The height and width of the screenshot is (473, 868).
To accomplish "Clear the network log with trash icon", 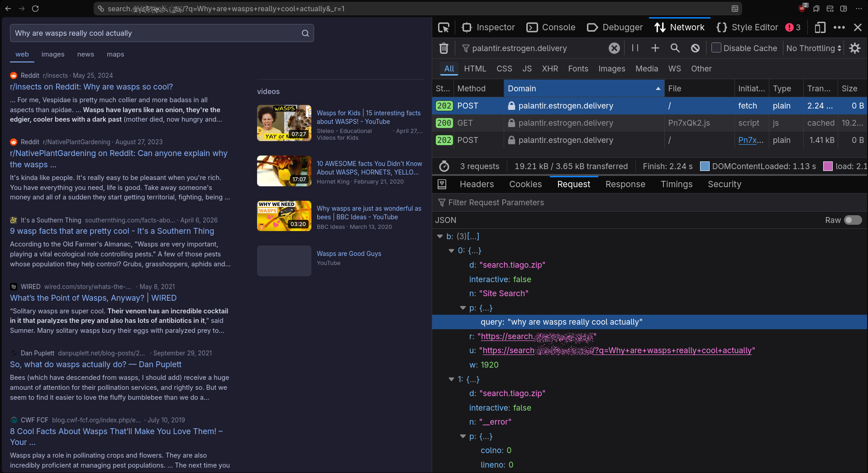I will click(444, 48).
